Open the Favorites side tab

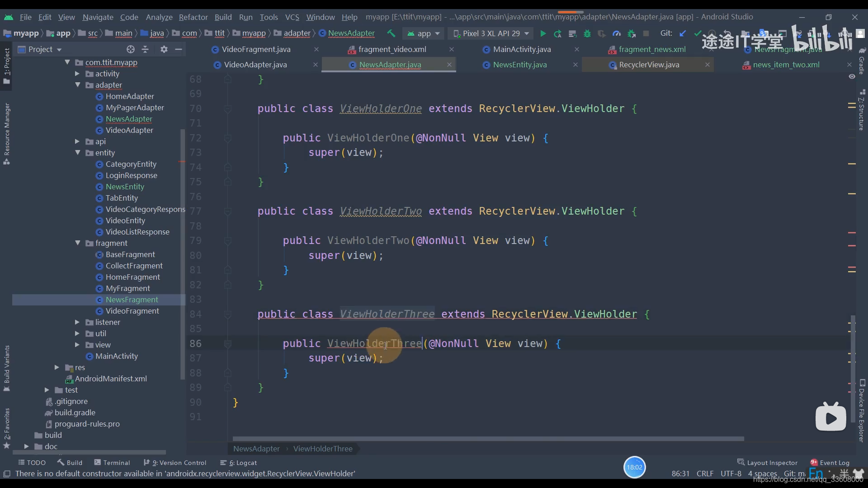click(x=7, y=428)
